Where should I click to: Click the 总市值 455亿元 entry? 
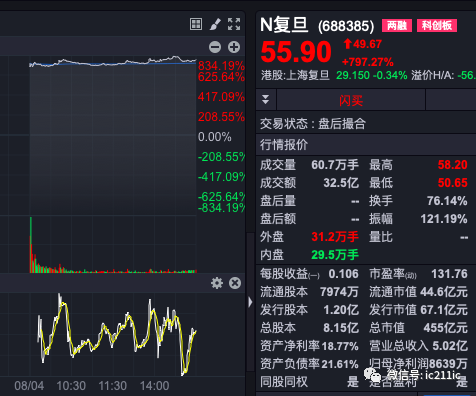[x=418, y=328]
